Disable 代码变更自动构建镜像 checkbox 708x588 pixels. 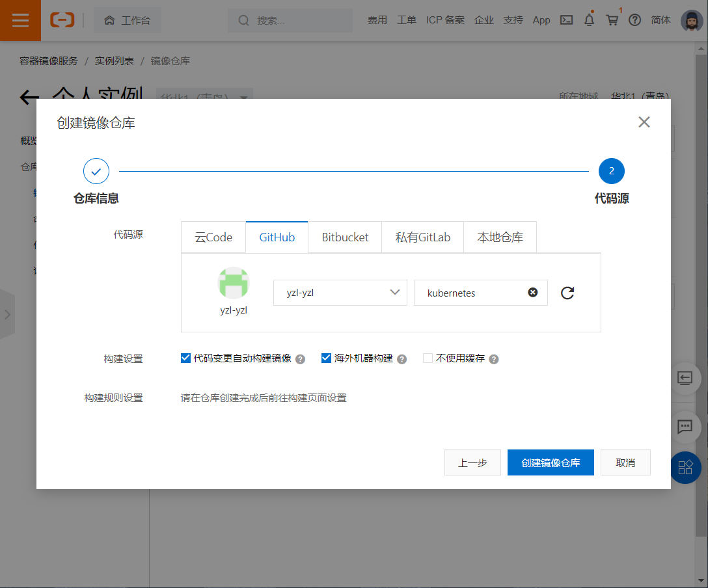185,358
